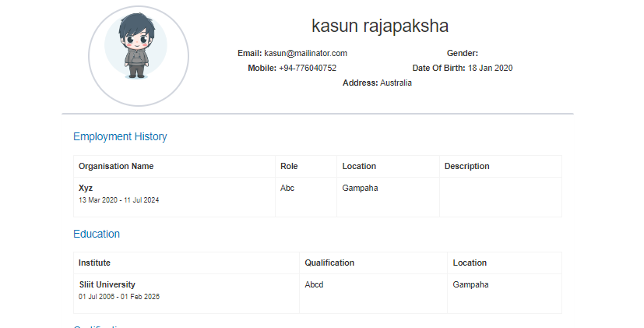Click the Qualification column header
644x328 pixels.
329,263
